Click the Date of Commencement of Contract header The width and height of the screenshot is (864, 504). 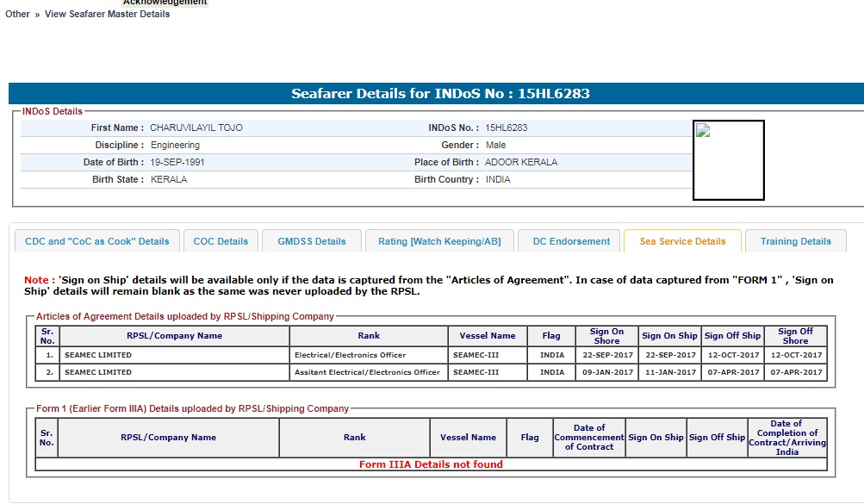(x=589, y=437)
